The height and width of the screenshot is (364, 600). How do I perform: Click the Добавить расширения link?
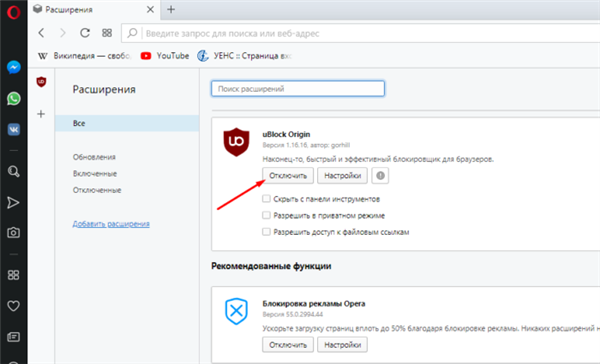pyautogui.click(x=111, y=224)
